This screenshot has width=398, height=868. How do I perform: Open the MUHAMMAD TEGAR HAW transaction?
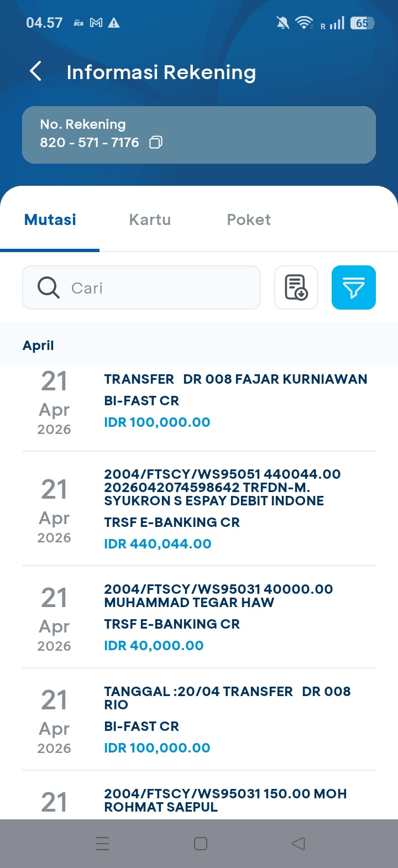pos(199,617)
